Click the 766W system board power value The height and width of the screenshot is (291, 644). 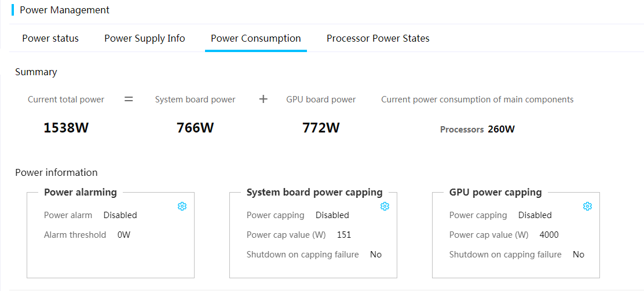click(x=195, y=128)
